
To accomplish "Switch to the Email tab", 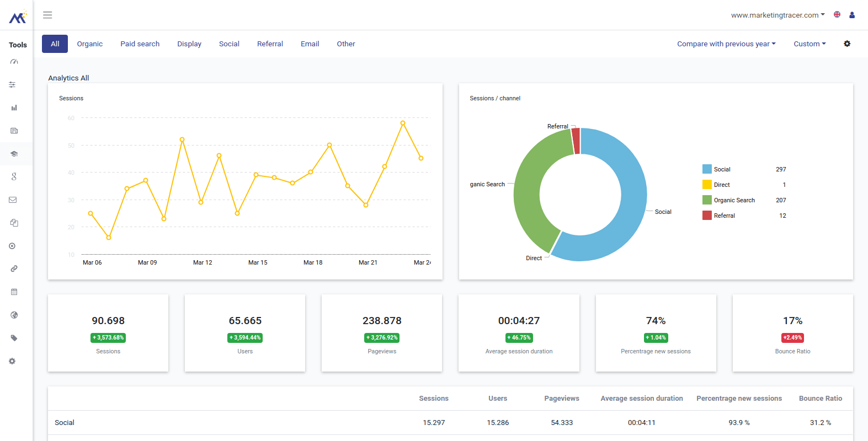I will pos(310,44).
